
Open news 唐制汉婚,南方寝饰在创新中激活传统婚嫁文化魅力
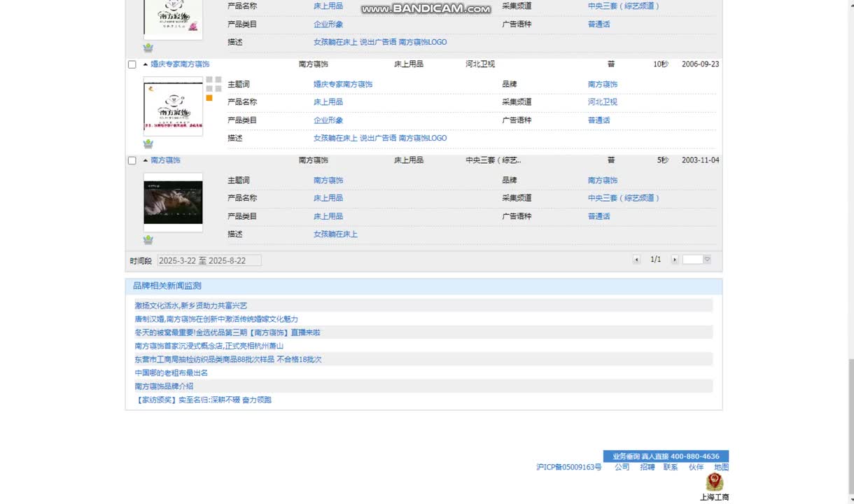[216, 319]
